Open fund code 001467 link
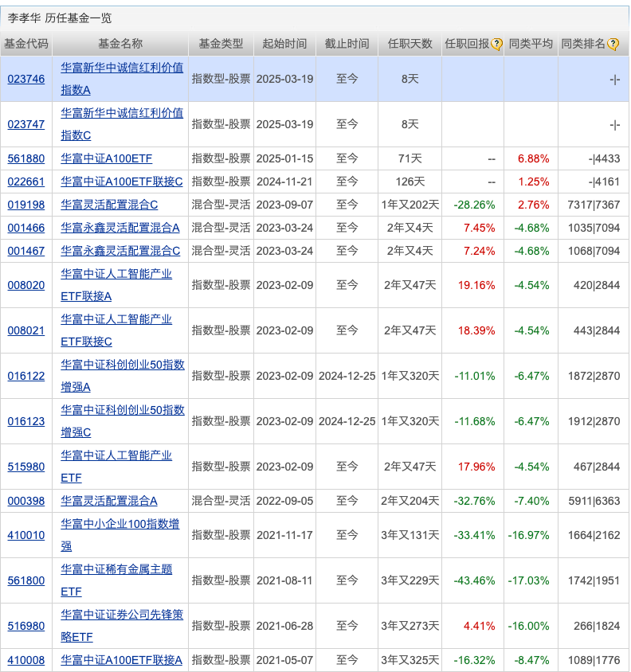 tap(26, 251)
